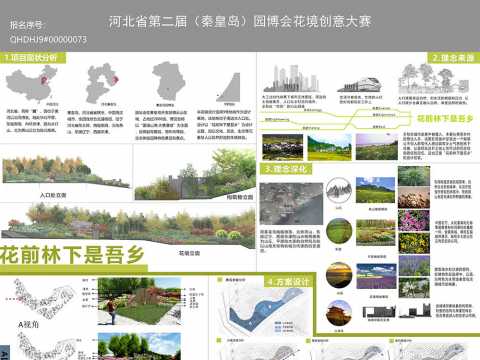The image size is (480, 360).
Task: Click the poster title 河北省第二届（秦皇岛）园博会花境创意大赛
Action: pyautogui.click(x=240, y=22)
